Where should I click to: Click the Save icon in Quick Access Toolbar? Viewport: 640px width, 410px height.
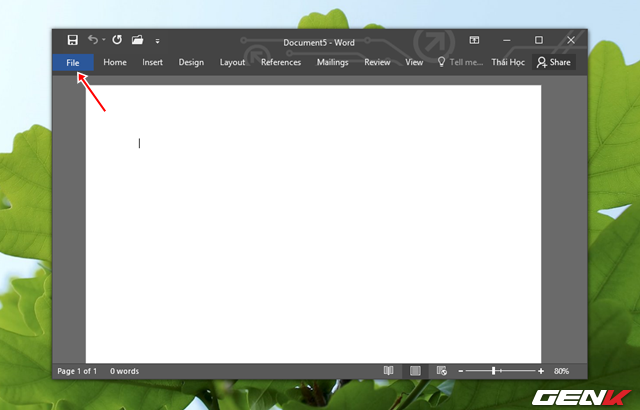point(73,40)
